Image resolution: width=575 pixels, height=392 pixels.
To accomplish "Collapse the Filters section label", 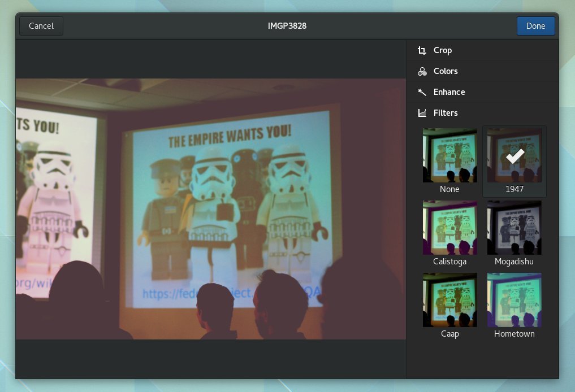I will (x=446, y=113).
